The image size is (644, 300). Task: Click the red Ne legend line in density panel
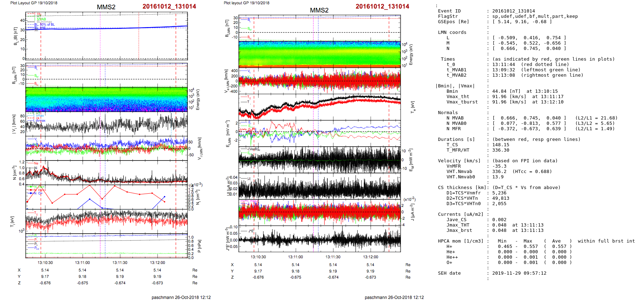pos(32,164)
